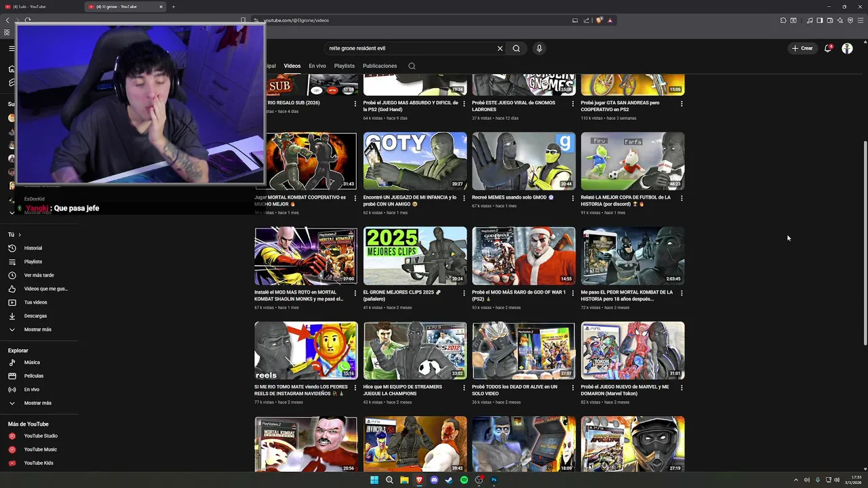Viewport: 868px width, 488px height.
Task: Switch to the Luki YouTube browser tab
Action: click(41, 7)
